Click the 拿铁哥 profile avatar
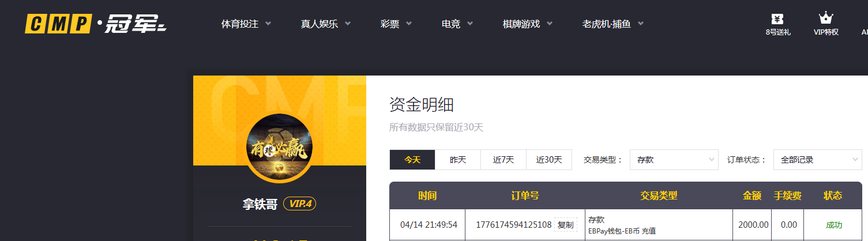 280,147
